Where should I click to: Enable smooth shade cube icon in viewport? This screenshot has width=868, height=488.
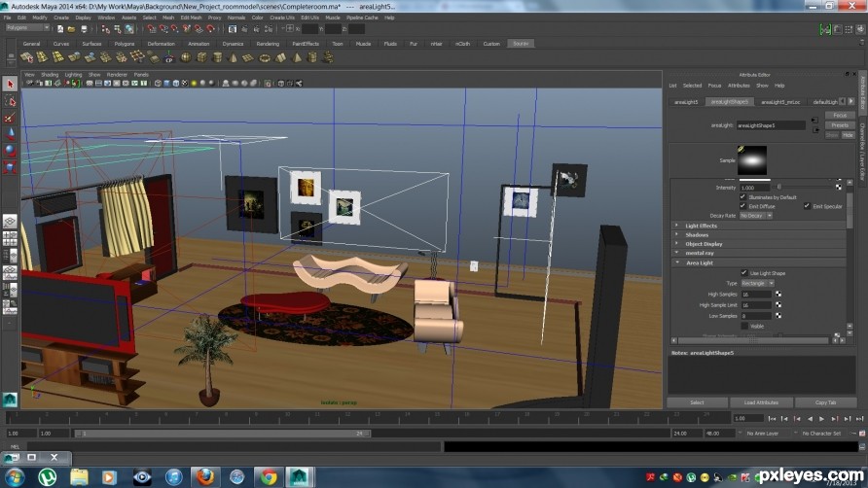coord(166,84)
